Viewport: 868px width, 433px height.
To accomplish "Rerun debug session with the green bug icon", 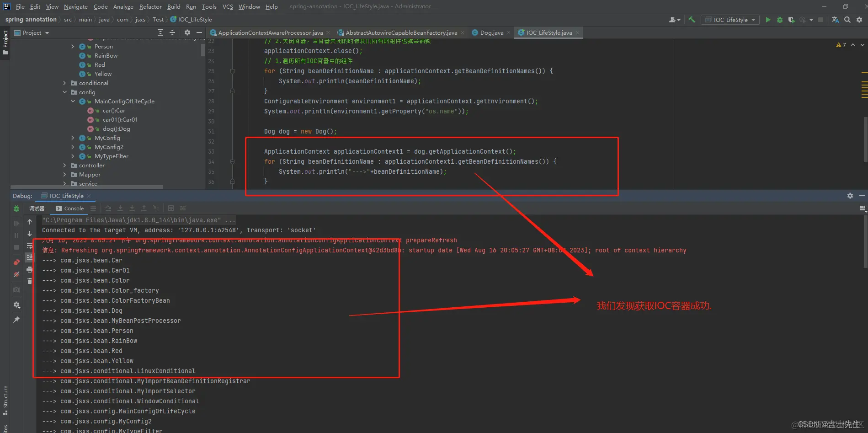I will (x=16, y=208).
